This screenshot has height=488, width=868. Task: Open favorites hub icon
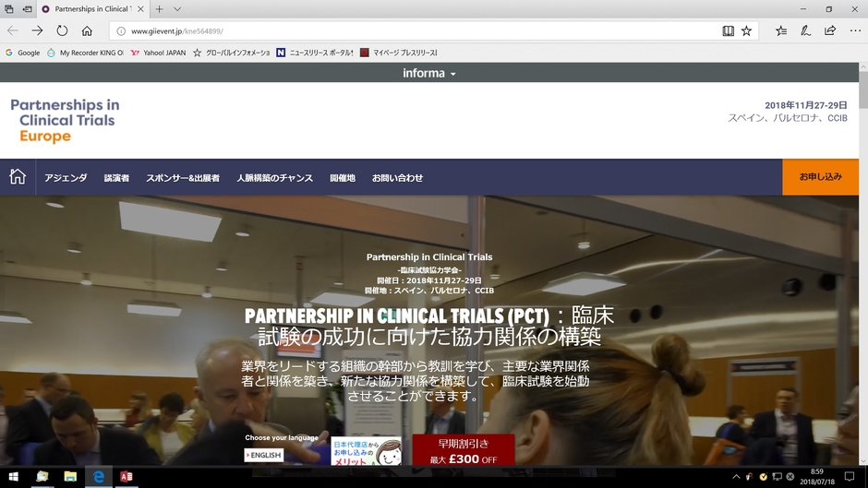click(x=781, y=31)
